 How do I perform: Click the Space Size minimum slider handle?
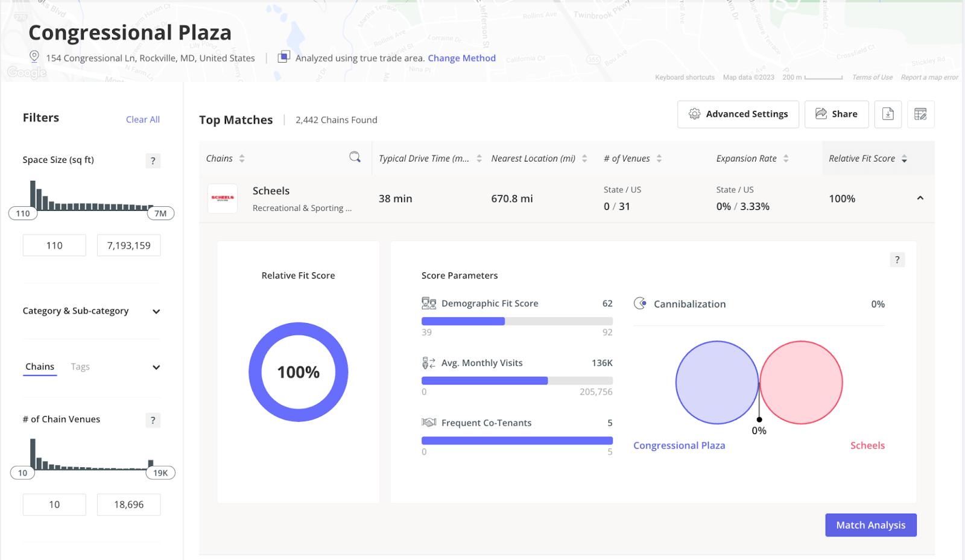click(x=22, y=213)
